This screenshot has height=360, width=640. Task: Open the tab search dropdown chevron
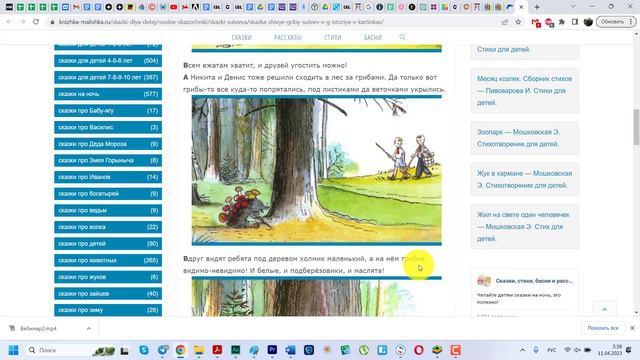pos(573,7)
